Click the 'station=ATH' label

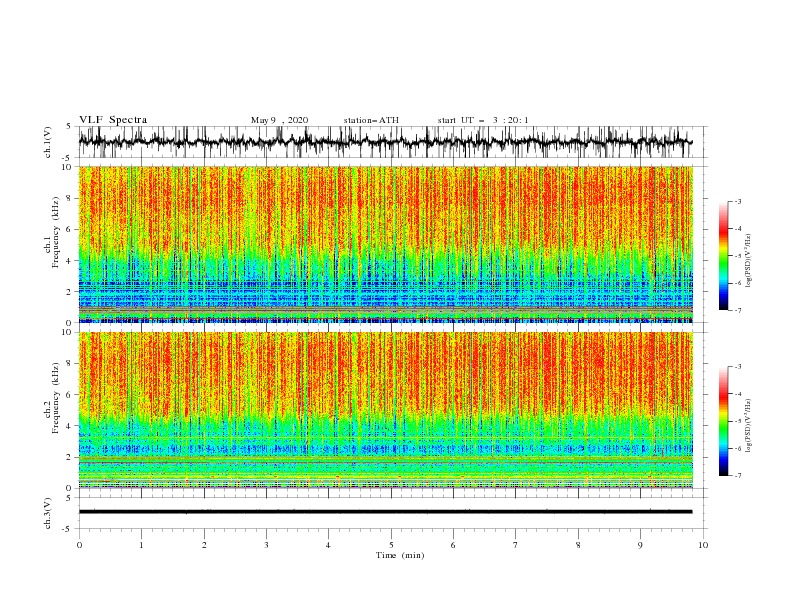coord(371,120)
